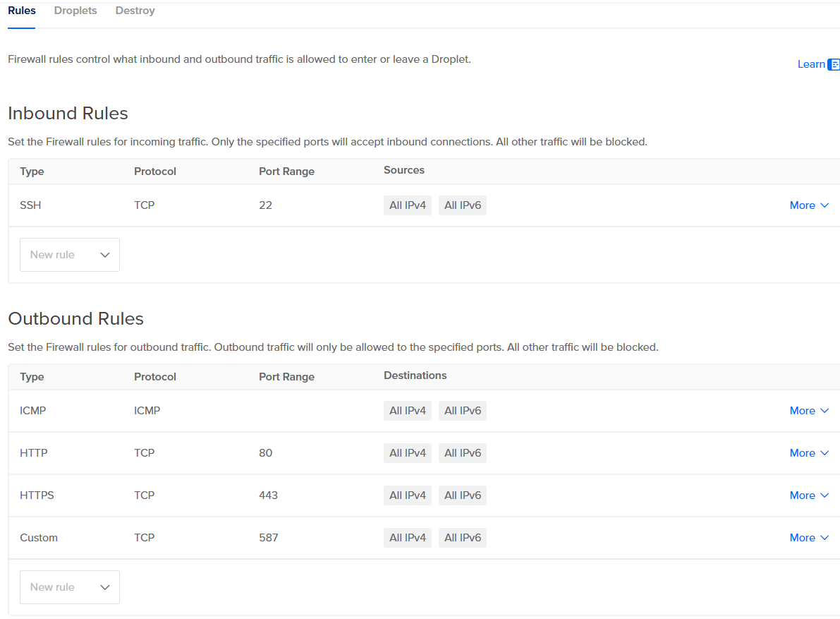Select All IPv4 tag in HTTPS row
Image resolution: width=840 pixels, height=619 pixels.
(408, 495)
